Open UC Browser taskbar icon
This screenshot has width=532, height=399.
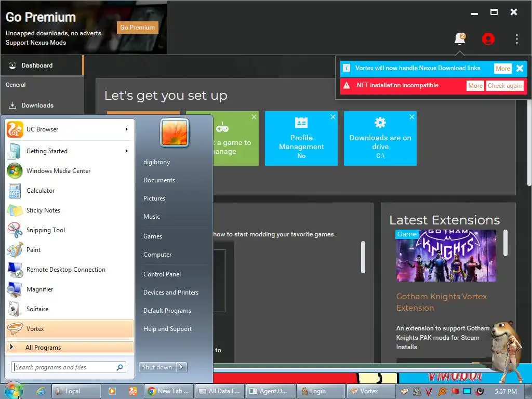pos(132,391)
